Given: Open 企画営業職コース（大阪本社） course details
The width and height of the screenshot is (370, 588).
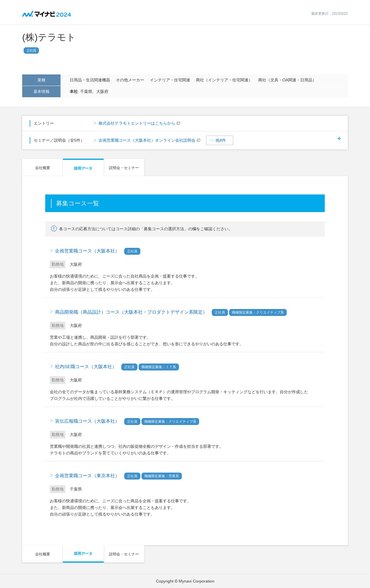Looking at the screenshot, I should (87, 251).
